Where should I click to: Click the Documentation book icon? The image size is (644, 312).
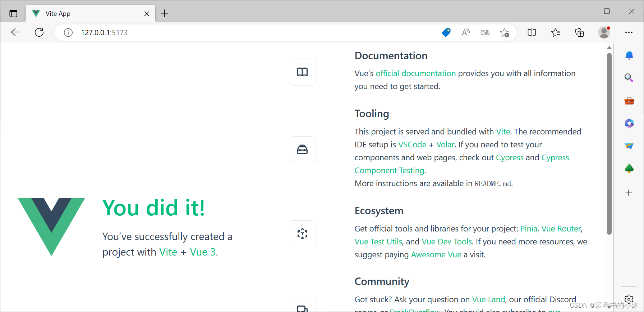pos(302,72)
